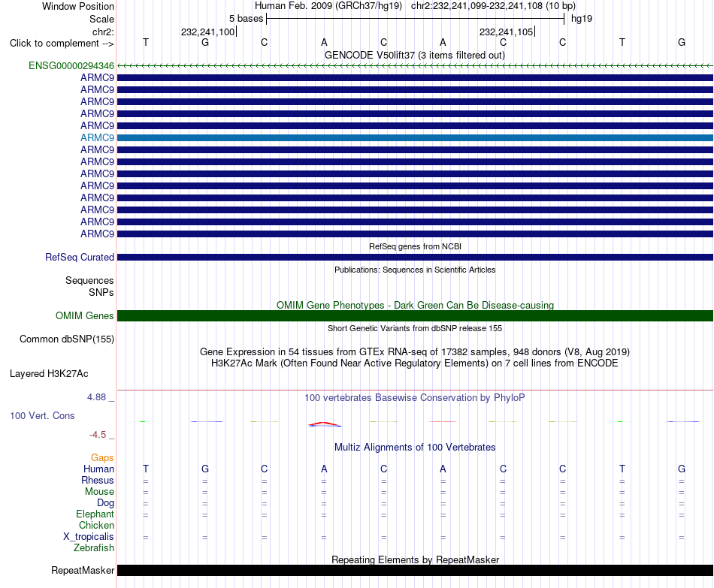Click the green arrowed ENSG00000294346 intron line

click(x=416, y=66)
